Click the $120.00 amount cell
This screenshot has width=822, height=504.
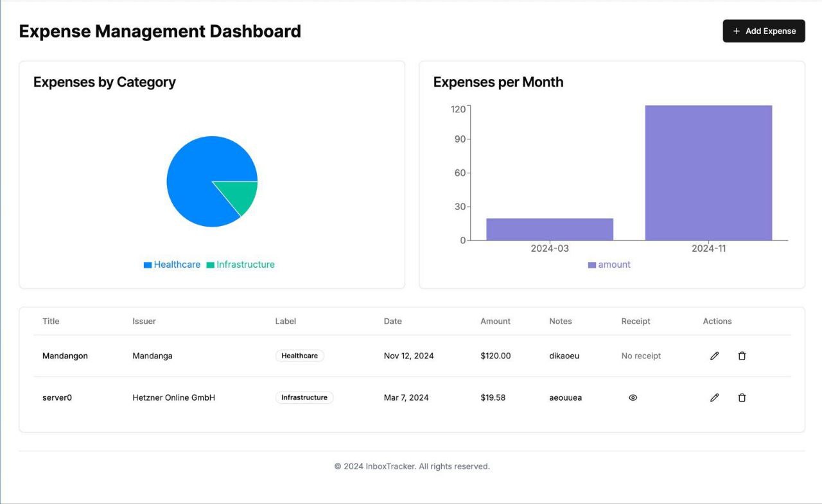click(496, 356)
